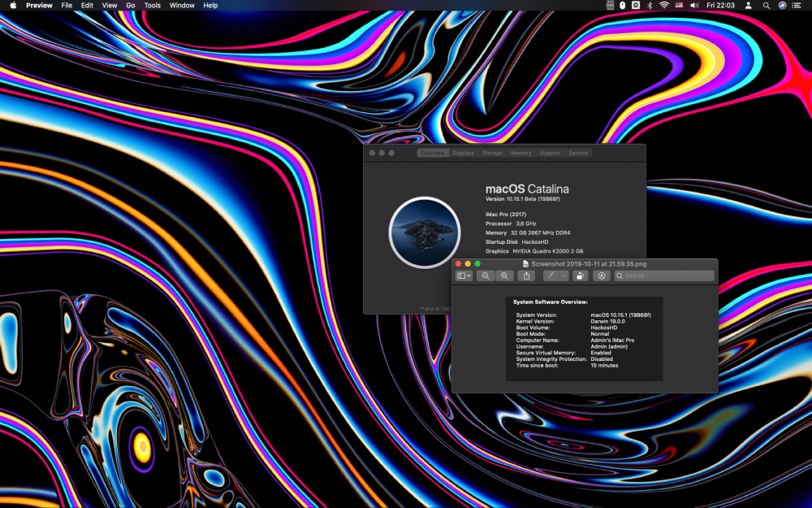The image size is (812, 508).
Task: Open the Help menu
Action: click(210, 5)
